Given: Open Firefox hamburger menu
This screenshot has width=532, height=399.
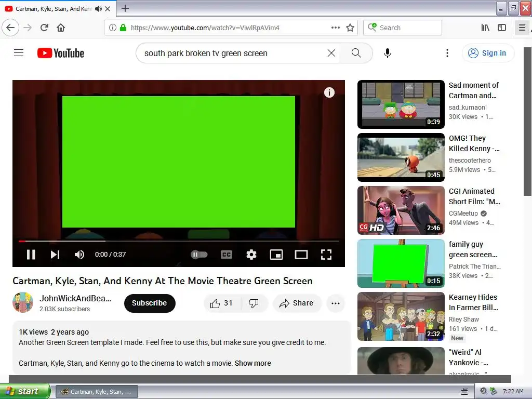Looking at the screenshot, I should click(x=522, y=28).
